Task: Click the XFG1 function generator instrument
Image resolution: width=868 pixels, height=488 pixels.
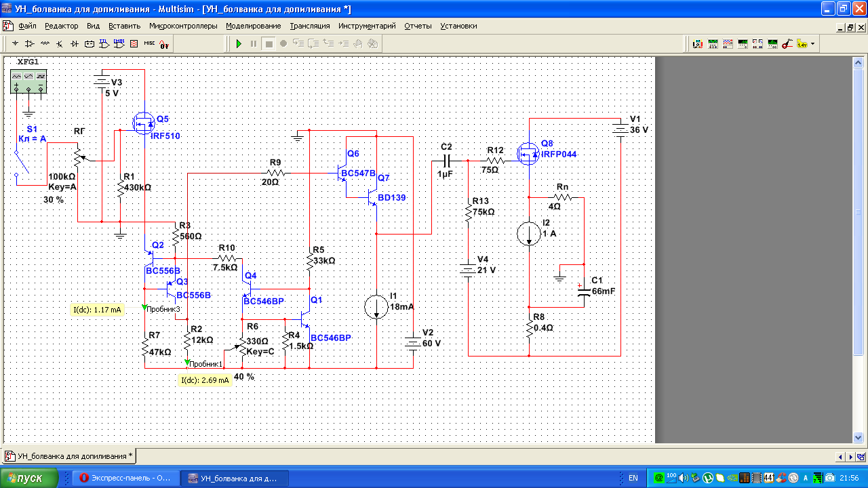Action: tap(28, 80)
